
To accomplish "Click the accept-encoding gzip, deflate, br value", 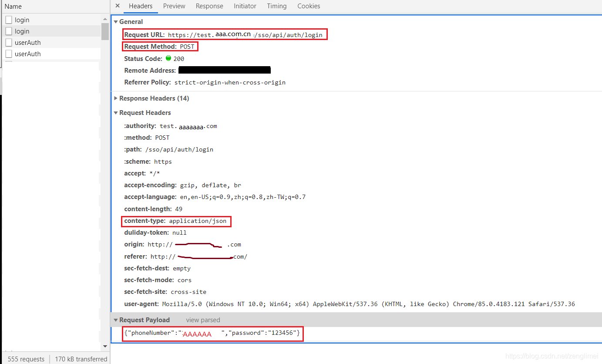I will pos(211,185).
